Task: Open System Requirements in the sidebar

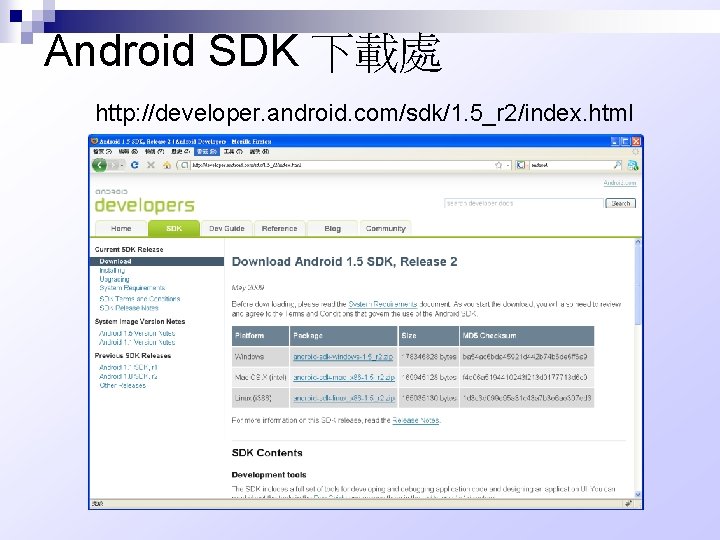Action: click(132, 288)
